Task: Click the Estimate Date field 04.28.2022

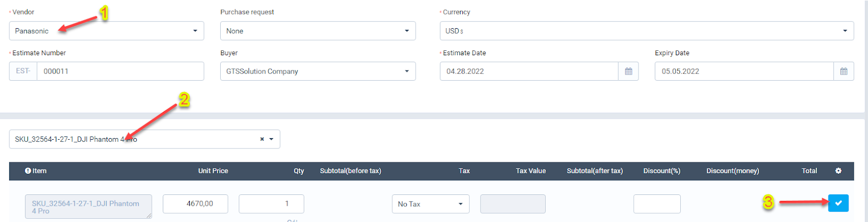Action: [529, 71]
